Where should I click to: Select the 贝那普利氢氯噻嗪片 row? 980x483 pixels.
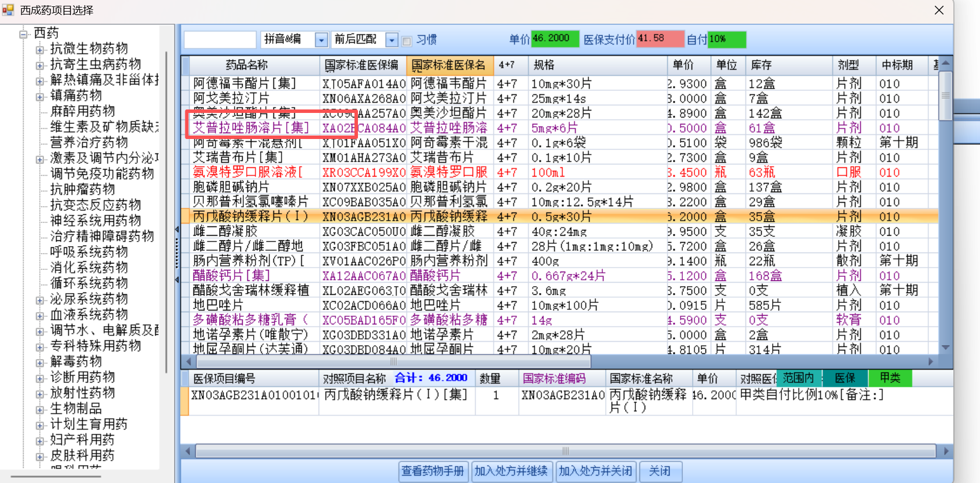[x=559, y=202]
